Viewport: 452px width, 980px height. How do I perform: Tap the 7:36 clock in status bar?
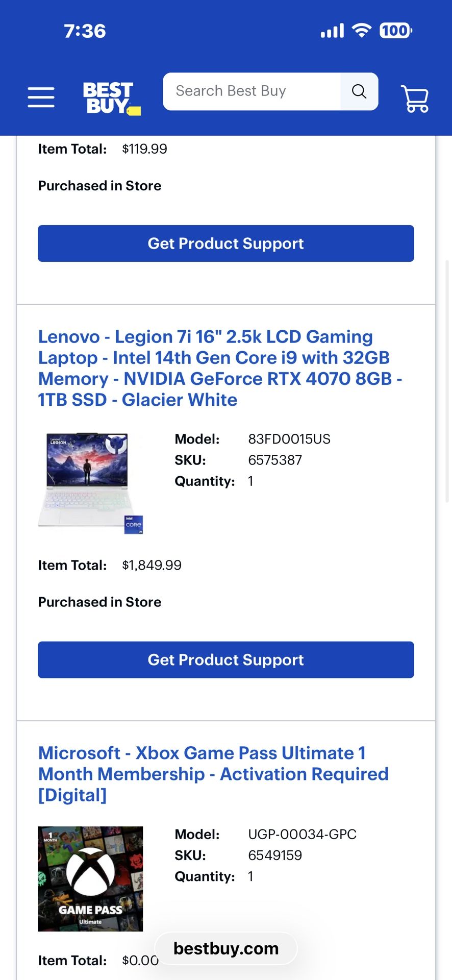(85, 31)
